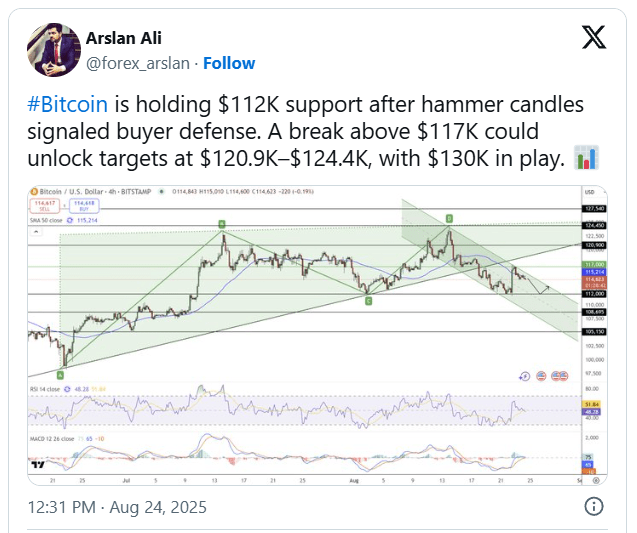The height and width of the screenshot is (533, 637).
Task: Click the chart settings gear icon
Action: click(x=596, y=480)
